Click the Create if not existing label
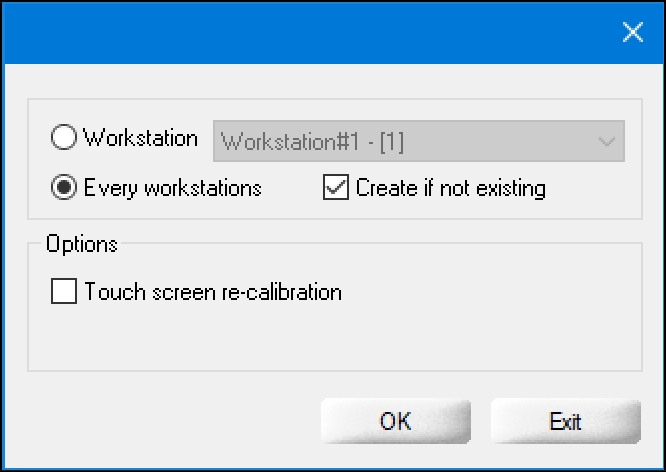The width and height of the screenshot is (666, 472). tap(450, 188)
